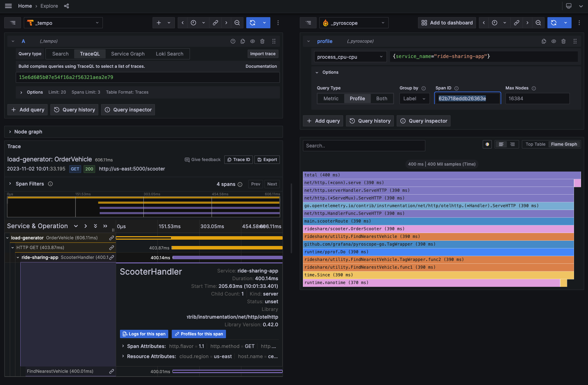Image resolution: width=588 pixels, height=385 pixels.
Task: Select the Loki Search tab
Action: coord(169,54)
